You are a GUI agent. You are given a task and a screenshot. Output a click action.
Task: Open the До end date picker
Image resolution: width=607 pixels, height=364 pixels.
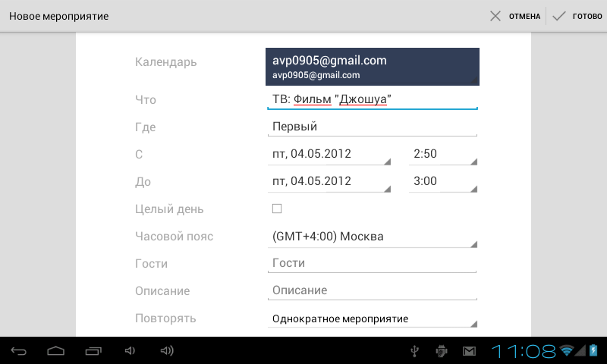tap(329, 182)
